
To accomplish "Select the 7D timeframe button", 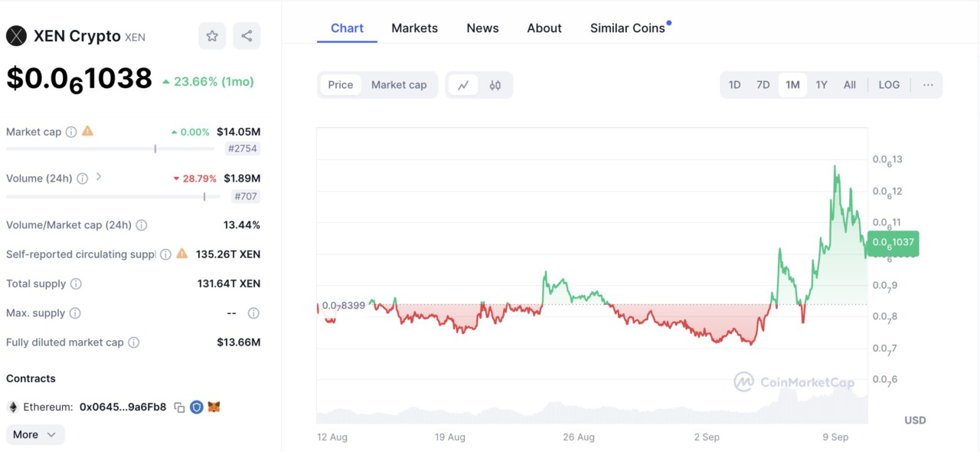I will [x=763, y=84].
